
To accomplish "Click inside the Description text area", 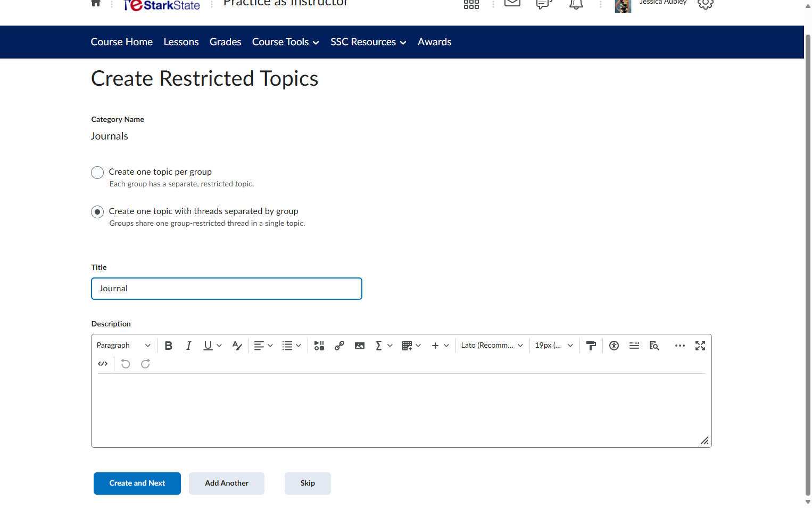I will click(x=401, y=410).
